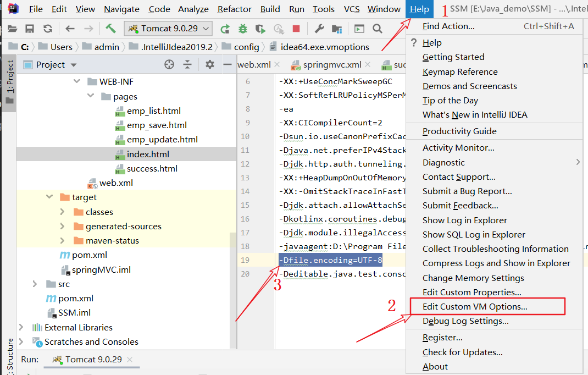The width and height of the screenshot is (588, 375).
Task: Start debugging with the bug icon
Action: pos(243,29)
